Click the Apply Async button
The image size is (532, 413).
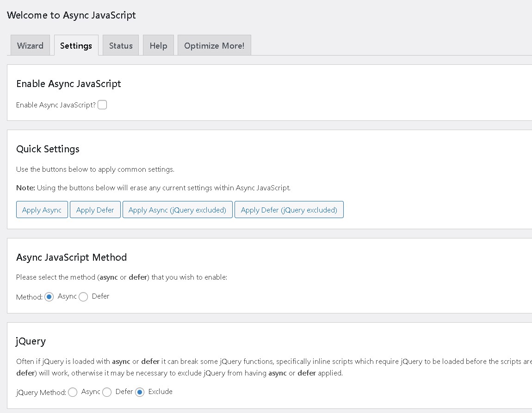pos(42,209)
